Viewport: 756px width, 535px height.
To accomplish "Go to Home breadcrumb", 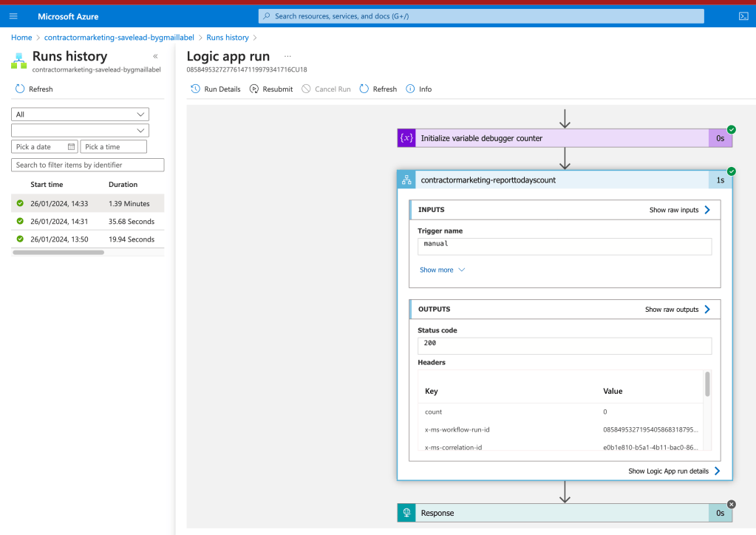I will tap(21, 37).
